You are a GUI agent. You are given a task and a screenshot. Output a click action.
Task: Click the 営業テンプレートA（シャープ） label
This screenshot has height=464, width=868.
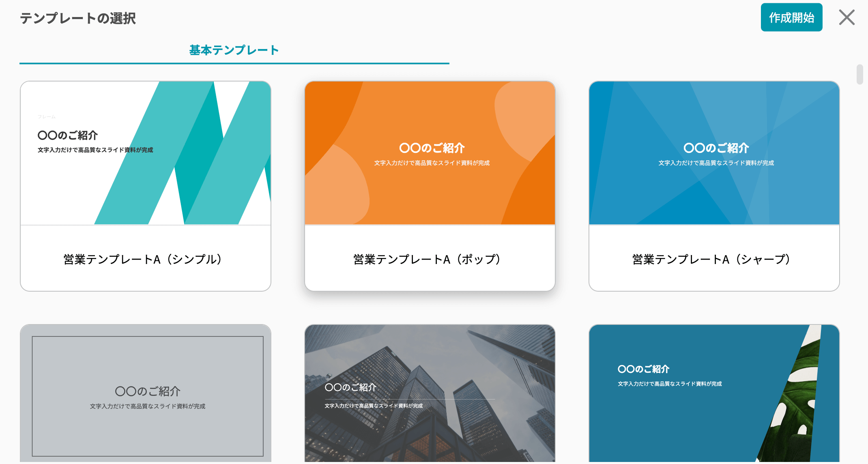pos(711,259)
